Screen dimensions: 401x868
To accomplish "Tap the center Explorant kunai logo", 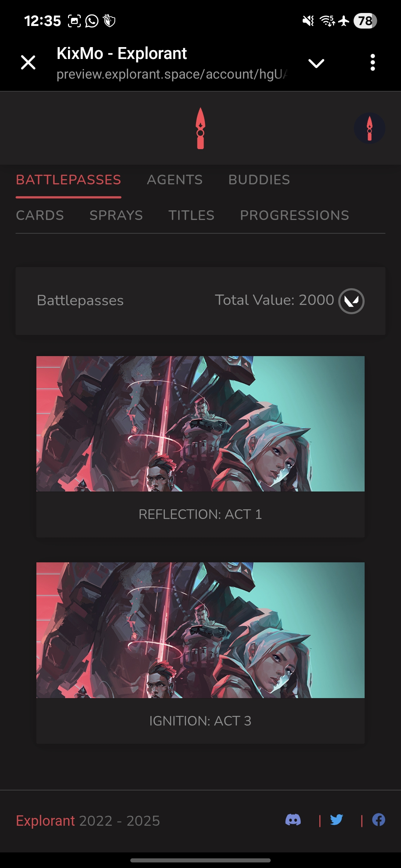I will (200, 128).
